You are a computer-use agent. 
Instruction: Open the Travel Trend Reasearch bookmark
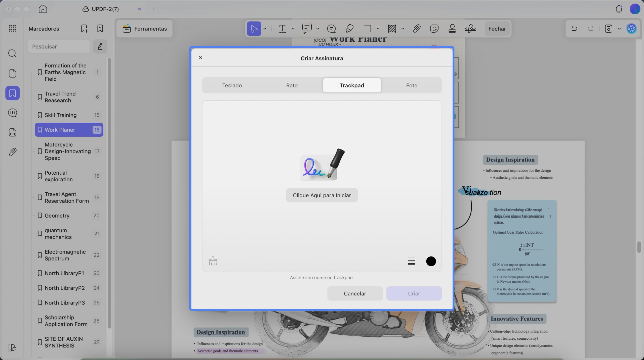(69, 97)
